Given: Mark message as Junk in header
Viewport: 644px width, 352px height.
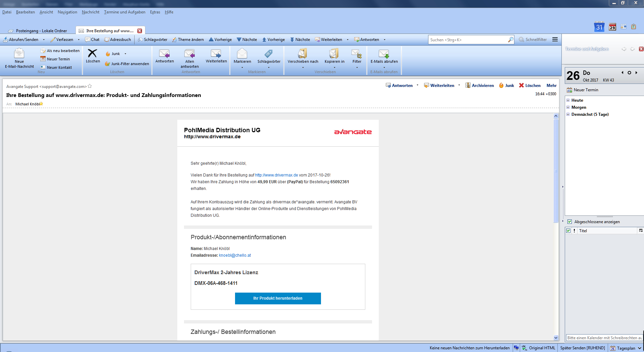Looking at the screenshot, I should pos(506,86).
